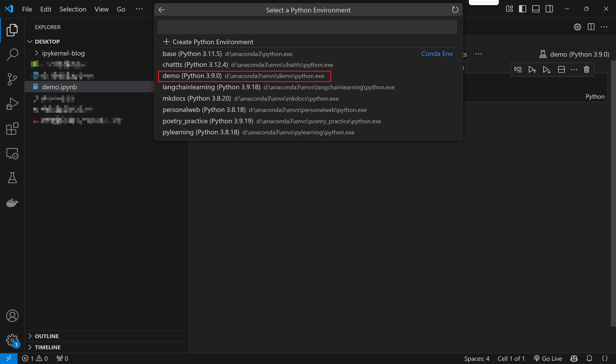Screen dimensions: 616x364
Task: Open the Search view in the activity bar
Action: pyautogui.click(x=12, y=54)
